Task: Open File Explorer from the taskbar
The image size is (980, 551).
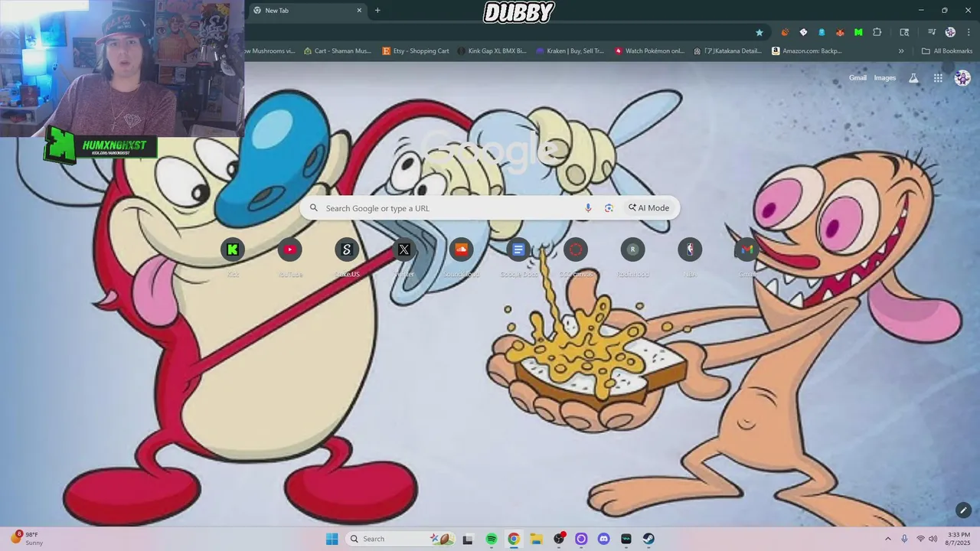Action: pos(536,539)
